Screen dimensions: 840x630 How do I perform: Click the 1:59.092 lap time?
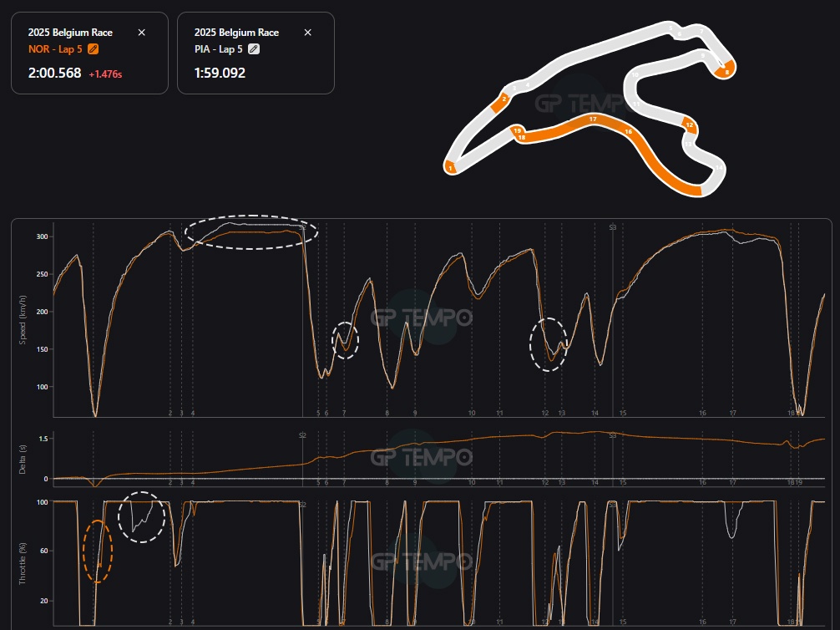point(220,73)
